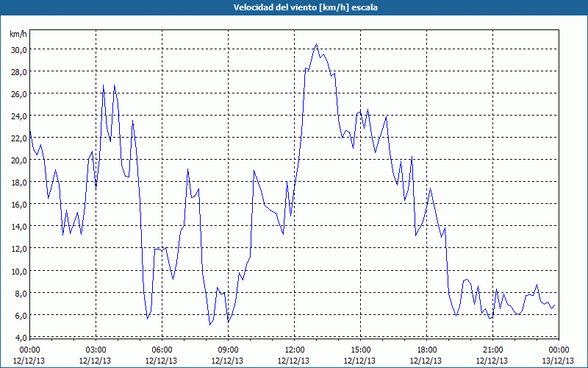Click the 28,0 y-axis label
This screenshot has width=588, height=368.
(x=18, y=71)
